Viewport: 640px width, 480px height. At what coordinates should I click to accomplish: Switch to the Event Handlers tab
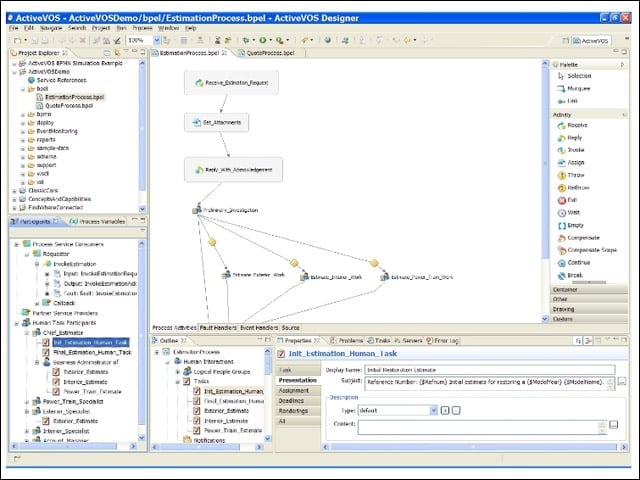click(x=259, y=328)
